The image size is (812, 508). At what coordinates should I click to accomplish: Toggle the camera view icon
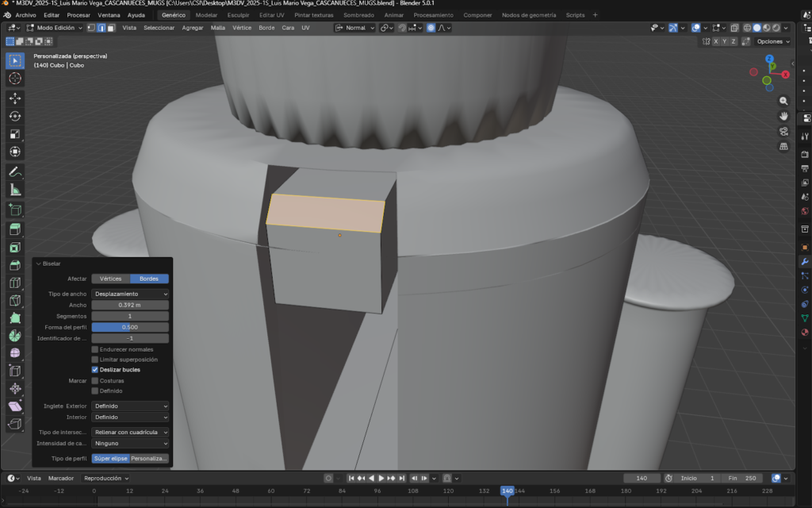784,132
